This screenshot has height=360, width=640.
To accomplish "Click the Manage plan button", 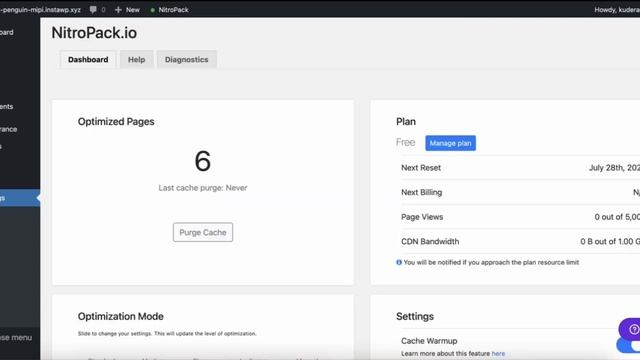I will pos(450,143).
